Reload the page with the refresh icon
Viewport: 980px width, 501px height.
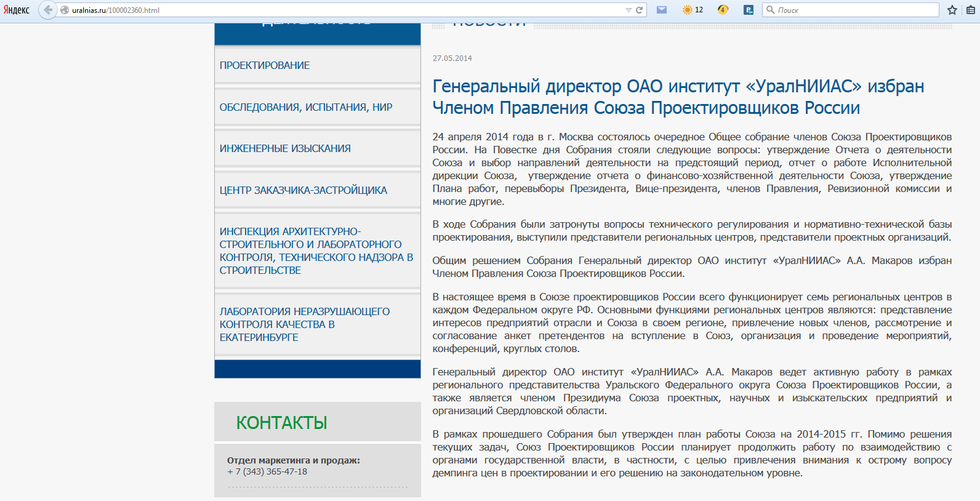pos(639,10)
